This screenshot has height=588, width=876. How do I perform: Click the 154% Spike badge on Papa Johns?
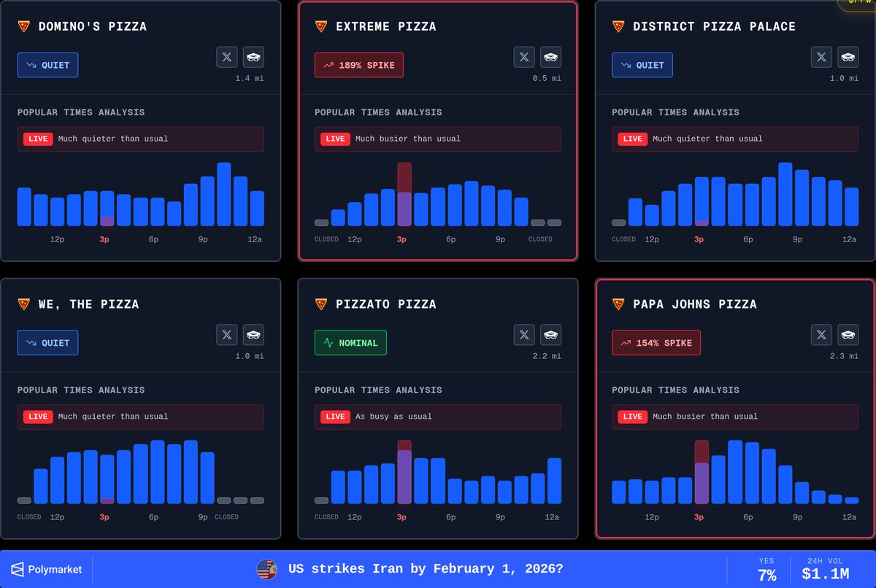pos(656,343)
